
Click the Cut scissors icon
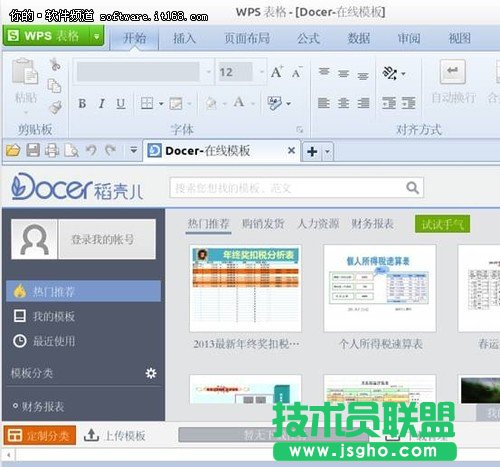(x=55, y=64)
